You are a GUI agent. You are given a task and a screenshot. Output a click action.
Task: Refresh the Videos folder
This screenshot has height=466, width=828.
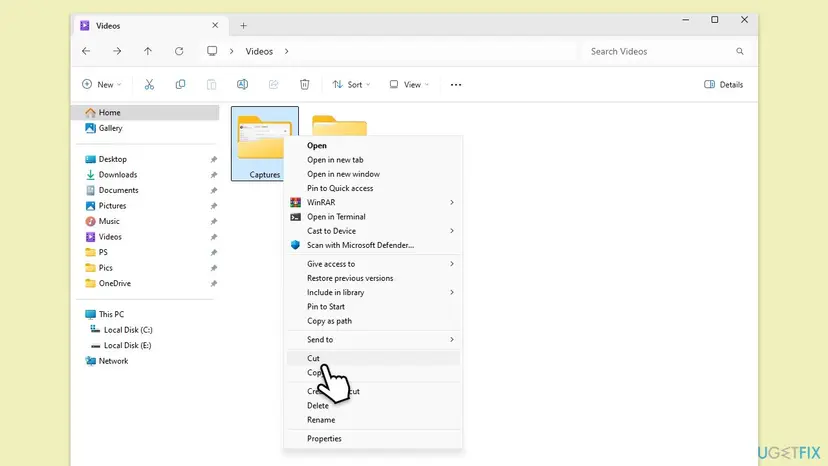(x=179, y=51)
